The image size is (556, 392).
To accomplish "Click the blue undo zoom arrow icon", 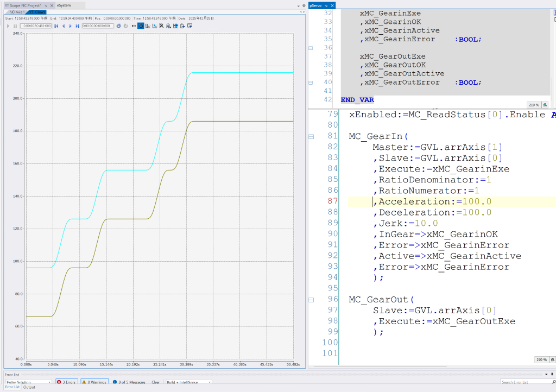I will (118, 26).
